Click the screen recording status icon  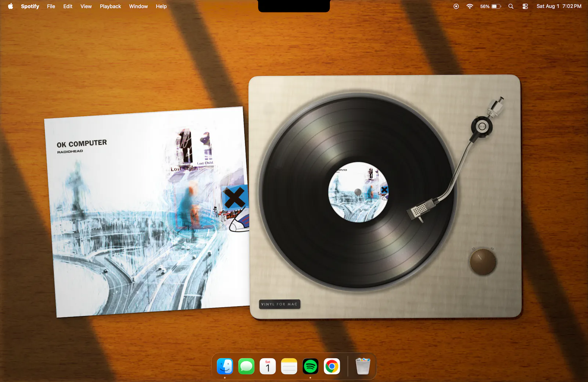456,6
